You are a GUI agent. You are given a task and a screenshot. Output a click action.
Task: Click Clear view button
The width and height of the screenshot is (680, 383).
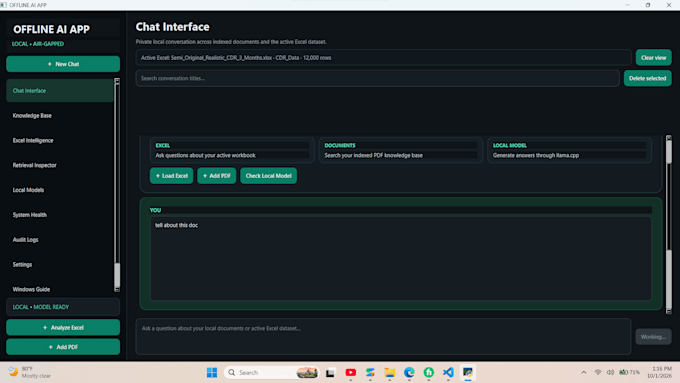point(654,58)
